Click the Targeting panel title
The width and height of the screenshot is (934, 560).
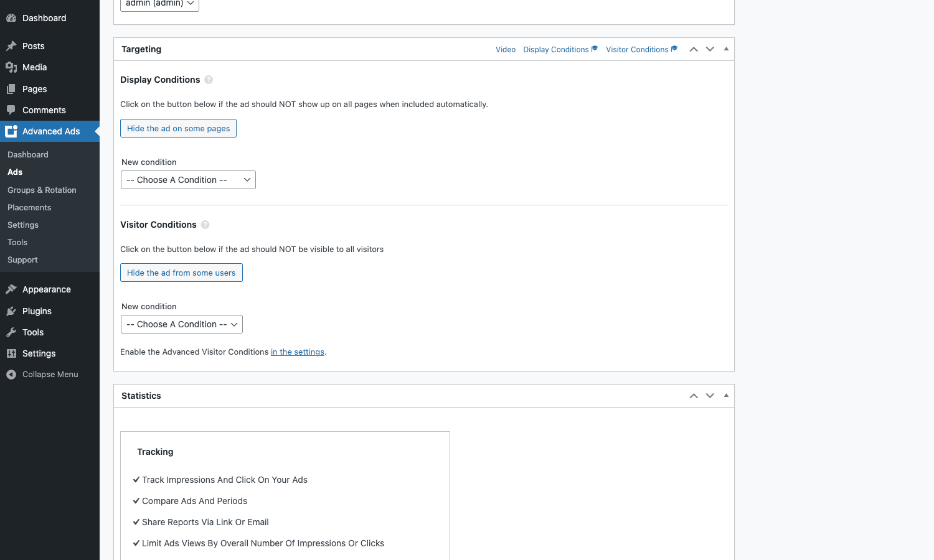click(141, 49)
